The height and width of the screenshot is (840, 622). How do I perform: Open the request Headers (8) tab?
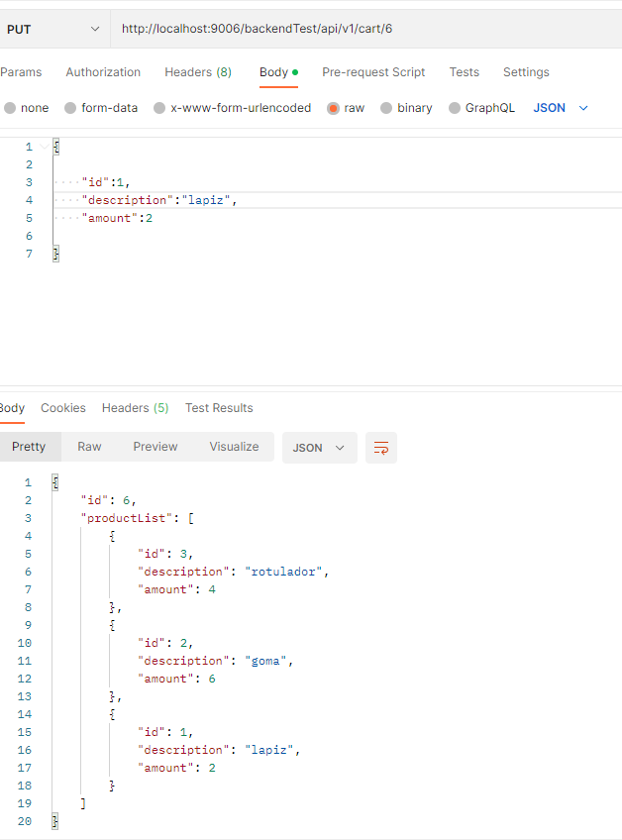coord(198,72)
